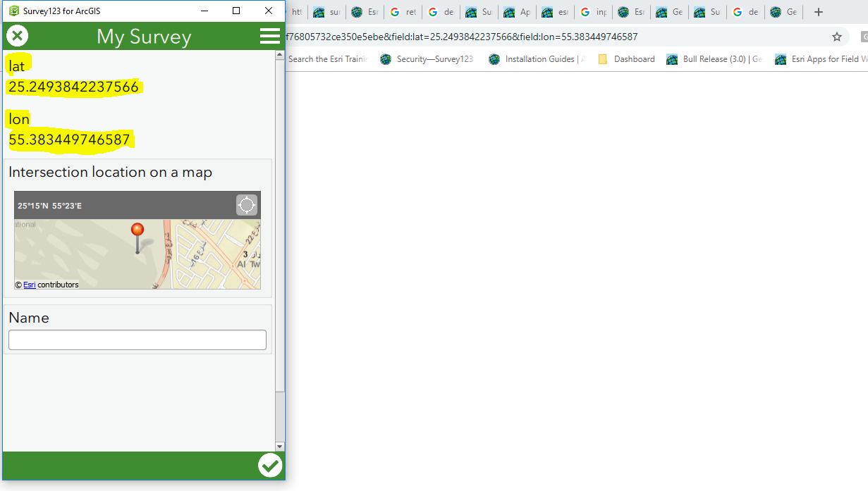Minimize the Survey123 for ArcGIS window

click(x=204, y=11)
